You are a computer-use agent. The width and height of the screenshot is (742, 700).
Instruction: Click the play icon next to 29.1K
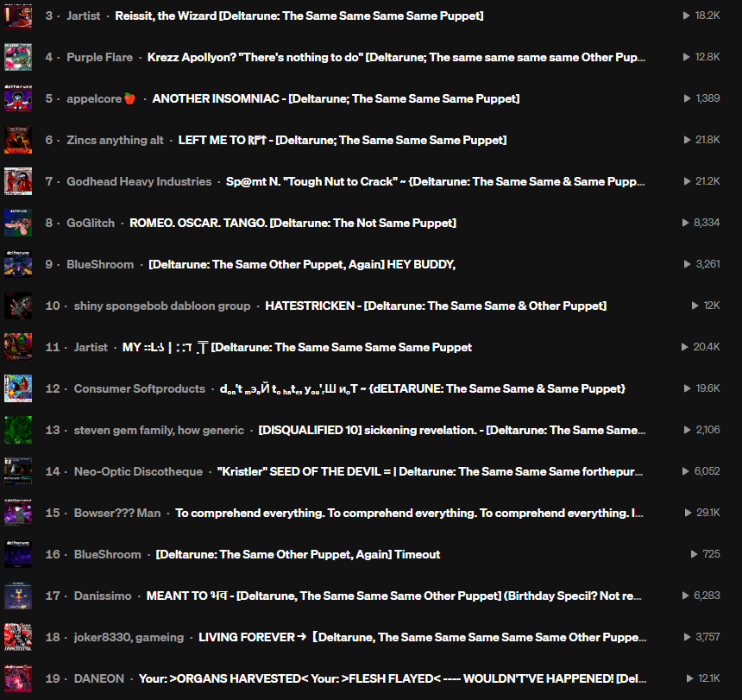[x=688, y=513]
